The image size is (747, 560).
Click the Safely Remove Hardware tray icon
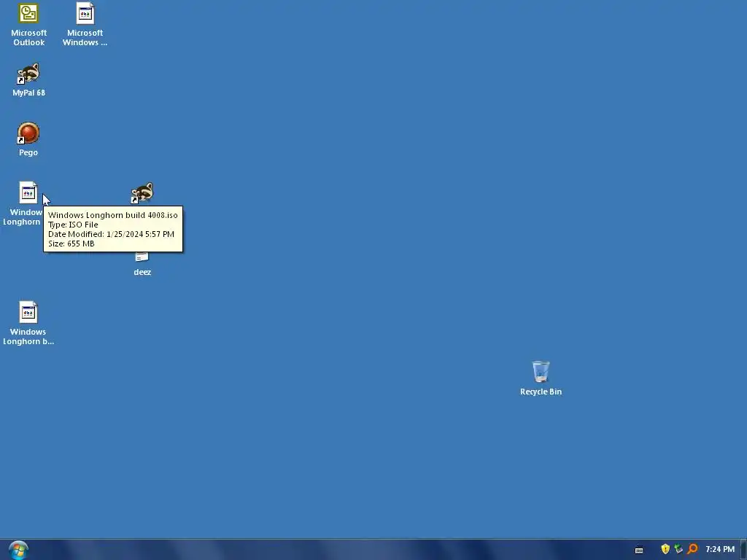click(x=678, y=549)
